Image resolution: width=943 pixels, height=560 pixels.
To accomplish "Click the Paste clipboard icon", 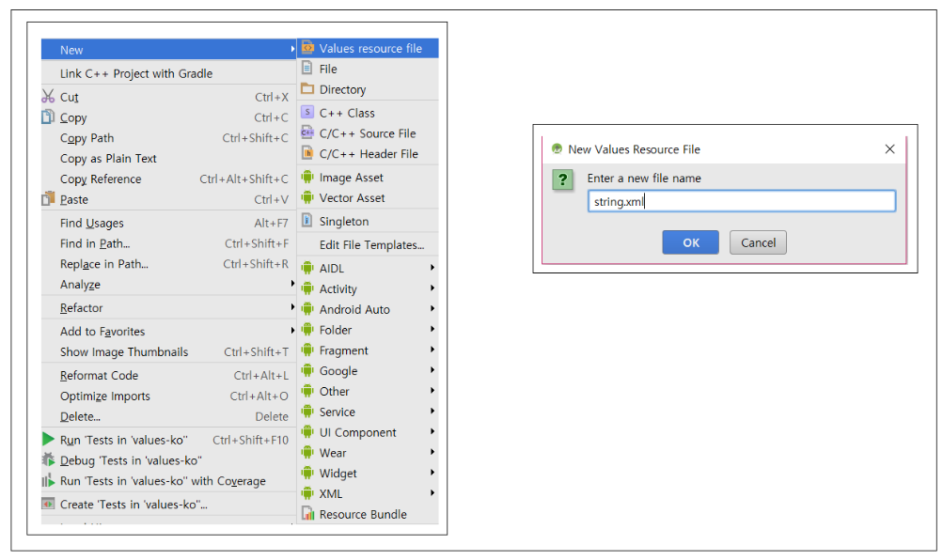I will pyautogui.click(x=48, y=199).
